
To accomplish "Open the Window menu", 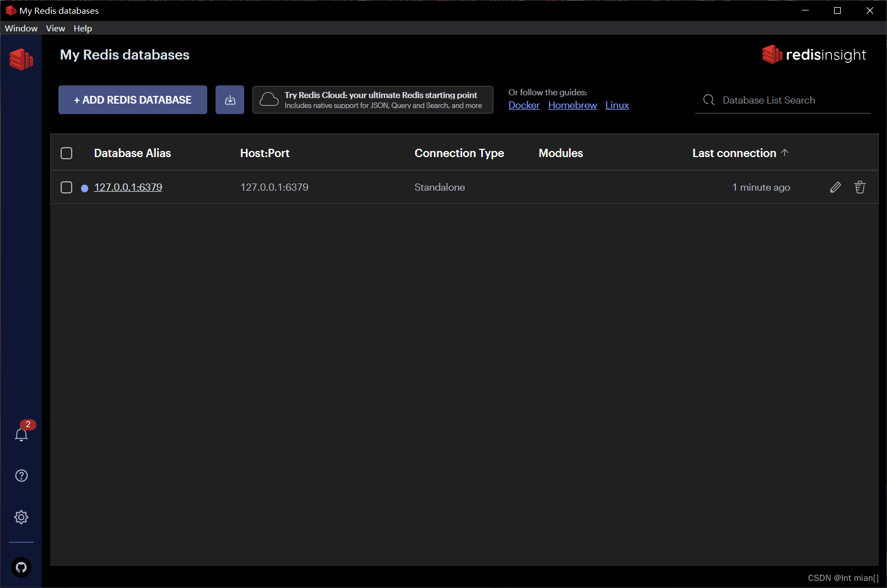I will pos(21,28).
